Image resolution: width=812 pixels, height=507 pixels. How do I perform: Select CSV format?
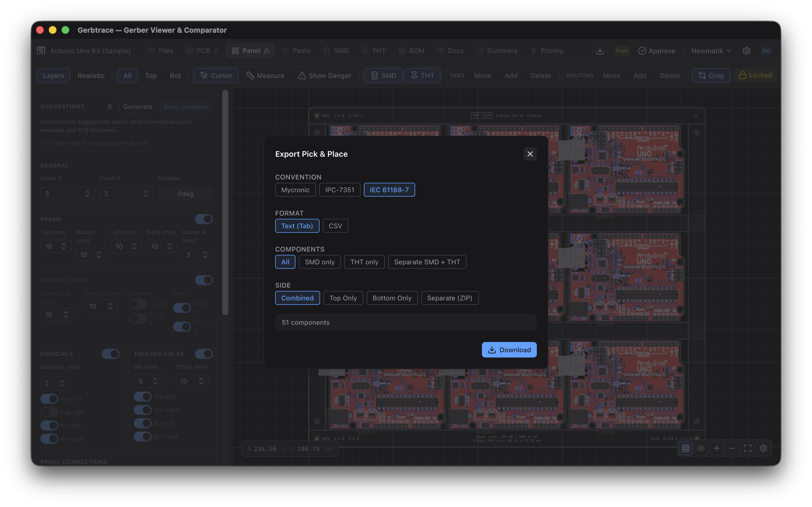tap(335, 226)
